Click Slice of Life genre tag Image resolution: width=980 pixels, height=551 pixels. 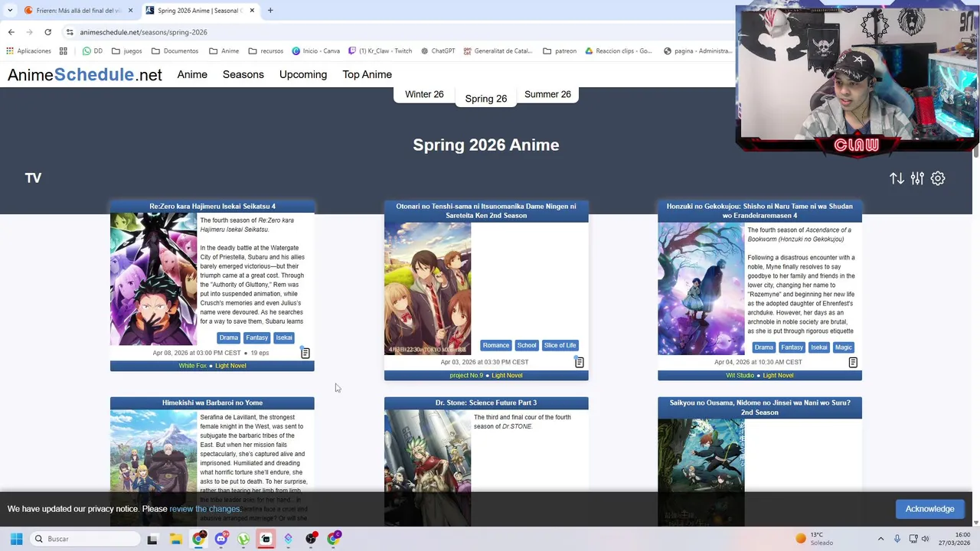[560, 345]
